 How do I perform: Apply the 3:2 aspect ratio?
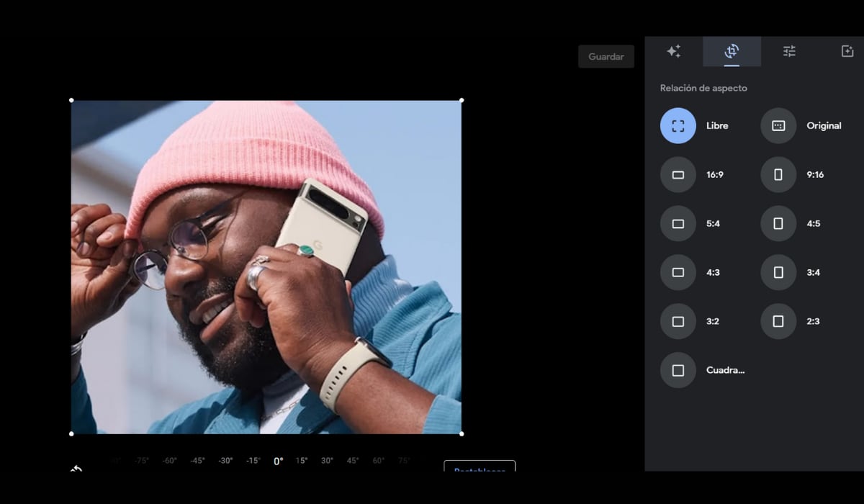coord(678,322)
